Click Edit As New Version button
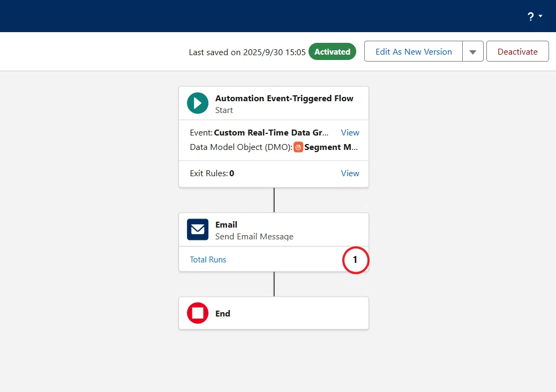Viewport: 556px width, 392px height. click(x=414, y=52)
